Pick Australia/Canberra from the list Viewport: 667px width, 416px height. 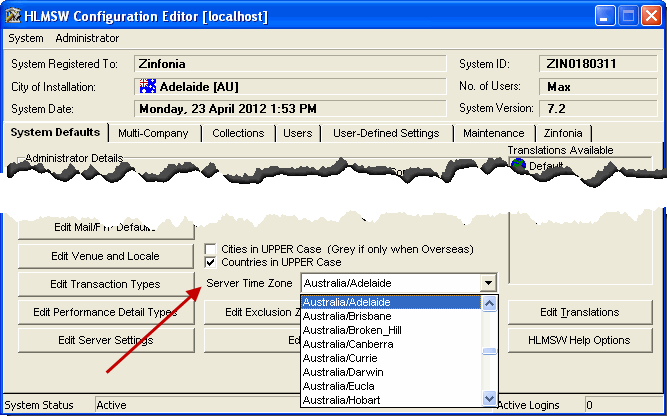tap(391, 344)
